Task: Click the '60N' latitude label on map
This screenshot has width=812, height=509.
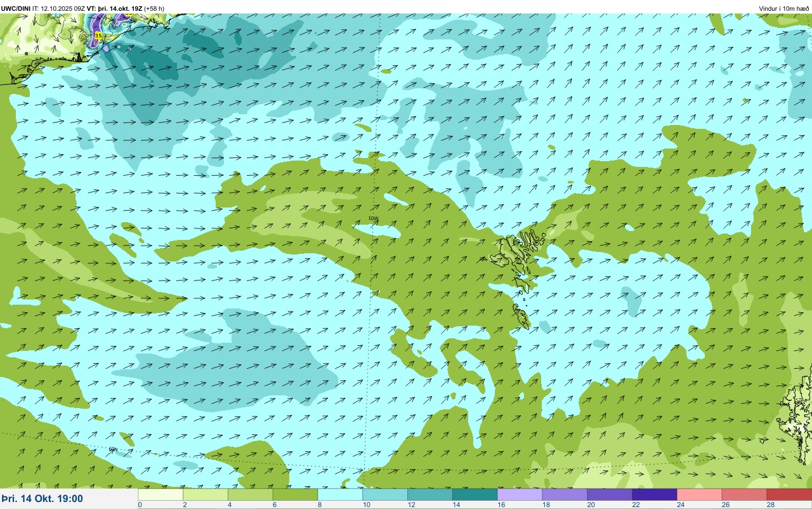Action: pos(113,449)
